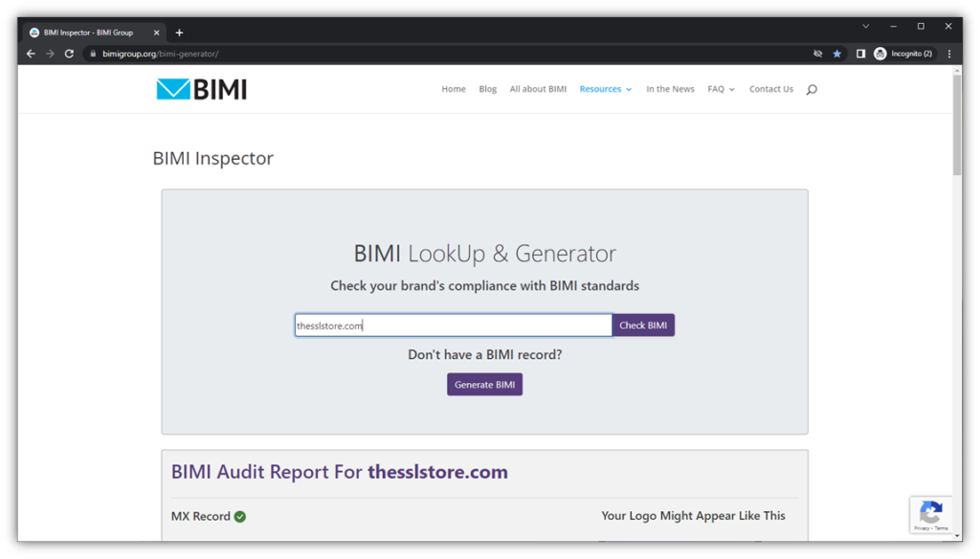Click 'Don't have a BIMI record?' text
This screenshot has width=980, height=559.
coord(485,354)
